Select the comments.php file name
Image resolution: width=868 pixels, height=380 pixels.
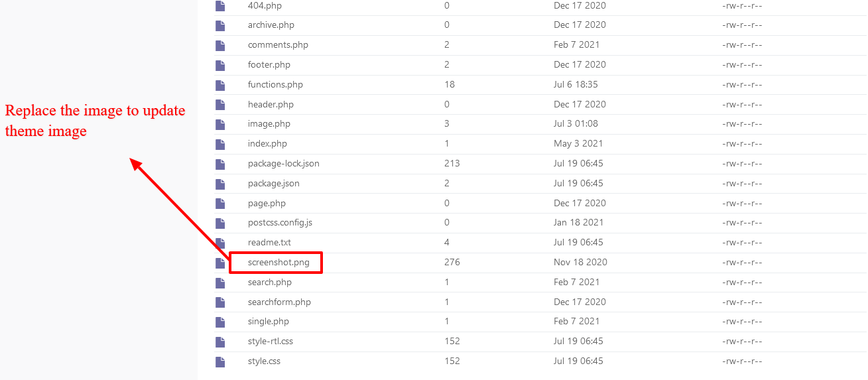pyautogui.click(x=278, y=45)
